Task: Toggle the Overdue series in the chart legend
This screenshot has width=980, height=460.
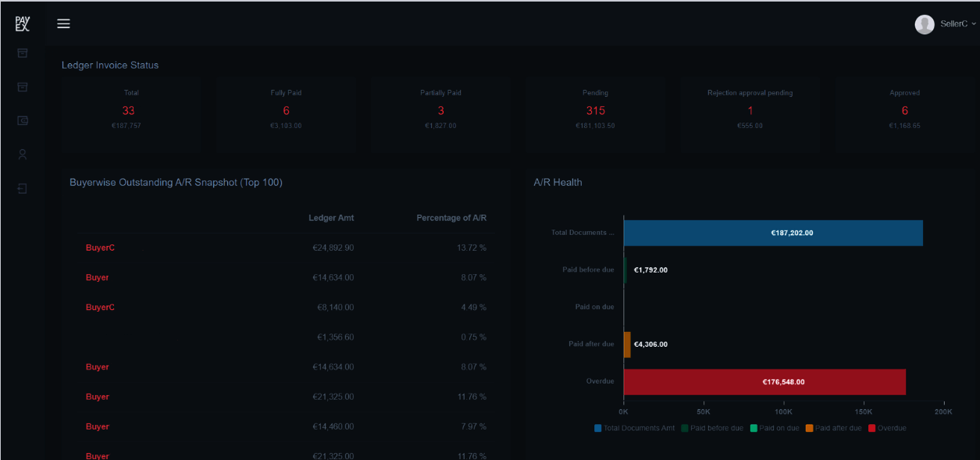Action: click(891, 428)
